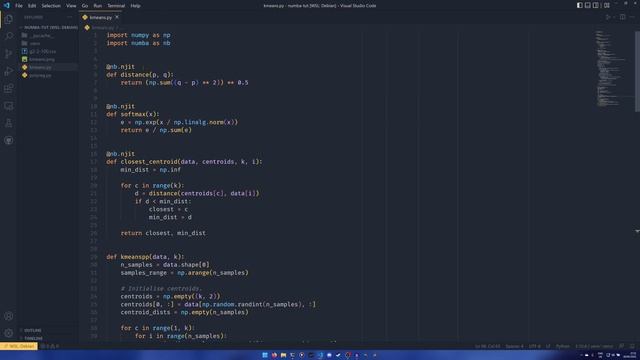
Task: Click the Spaces: 4 indentation status item
Action: point(514,346)
